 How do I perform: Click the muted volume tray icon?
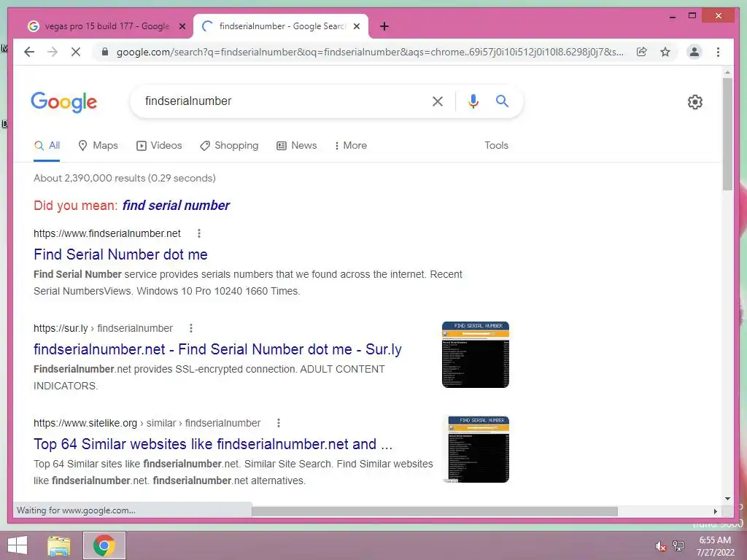coord(661,546)
